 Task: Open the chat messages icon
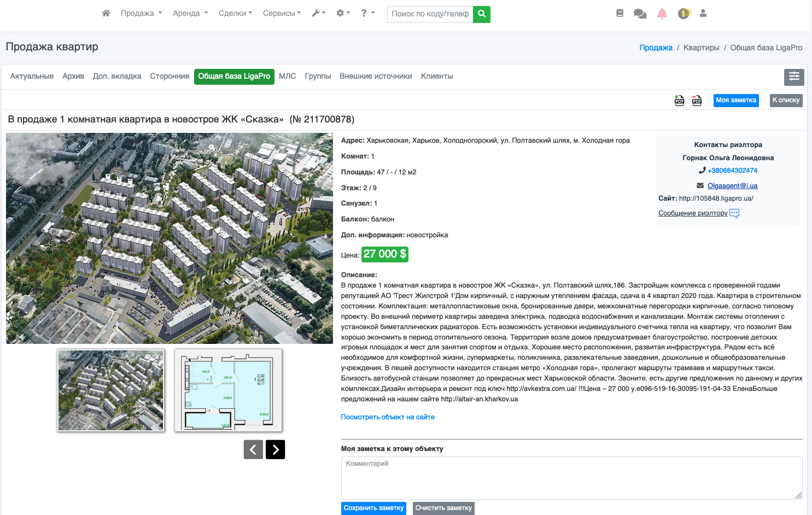pyautogui.click(x=640, y=14)
